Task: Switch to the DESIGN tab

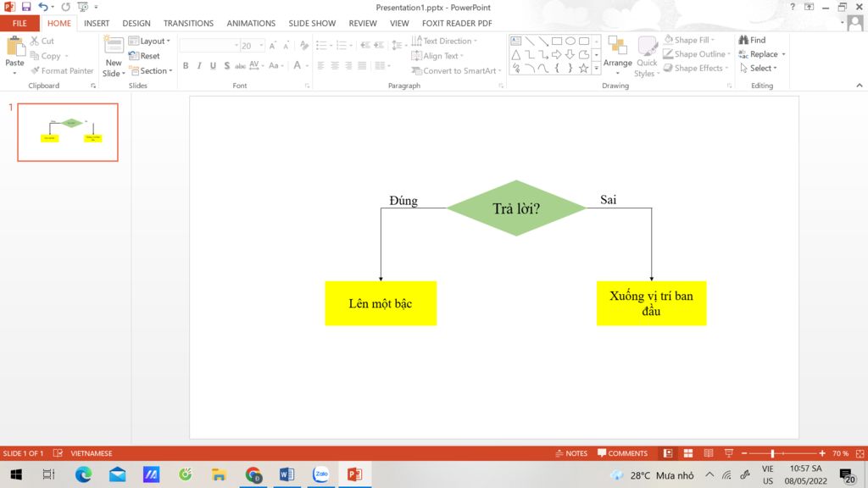Action: pos(136,23)
